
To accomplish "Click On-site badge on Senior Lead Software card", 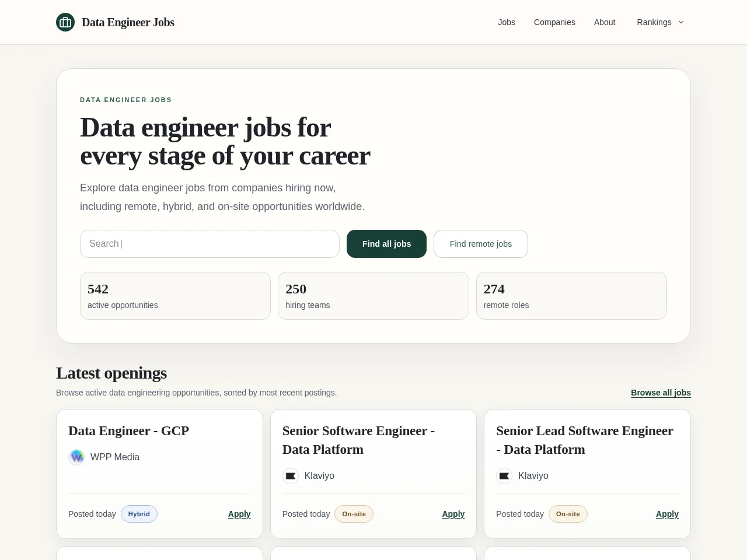I will pyautogui.click(x=568, y=514).
